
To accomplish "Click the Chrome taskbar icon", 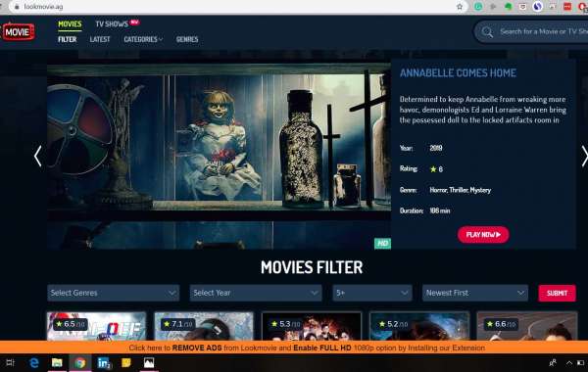I will [80, 362].
